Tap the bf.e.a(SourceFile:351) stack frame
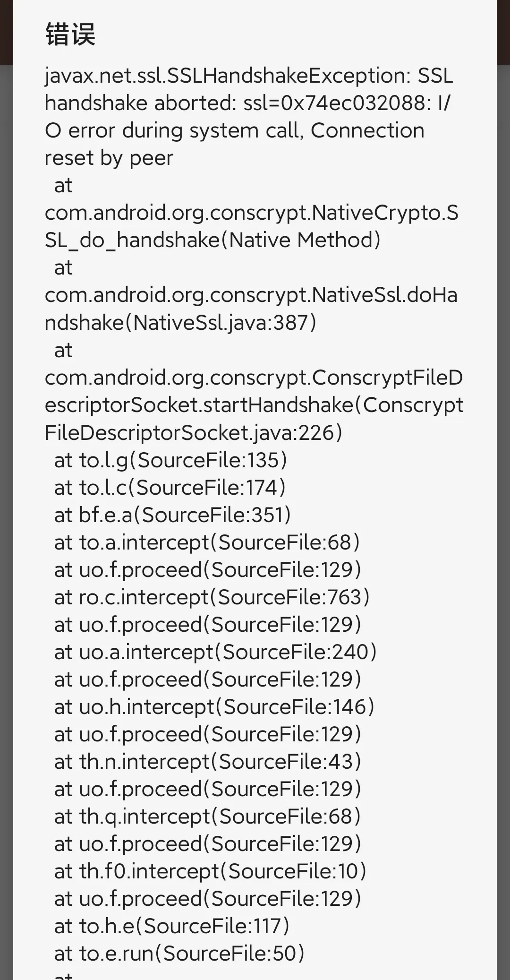510x980 pixels. pos(172,515)
